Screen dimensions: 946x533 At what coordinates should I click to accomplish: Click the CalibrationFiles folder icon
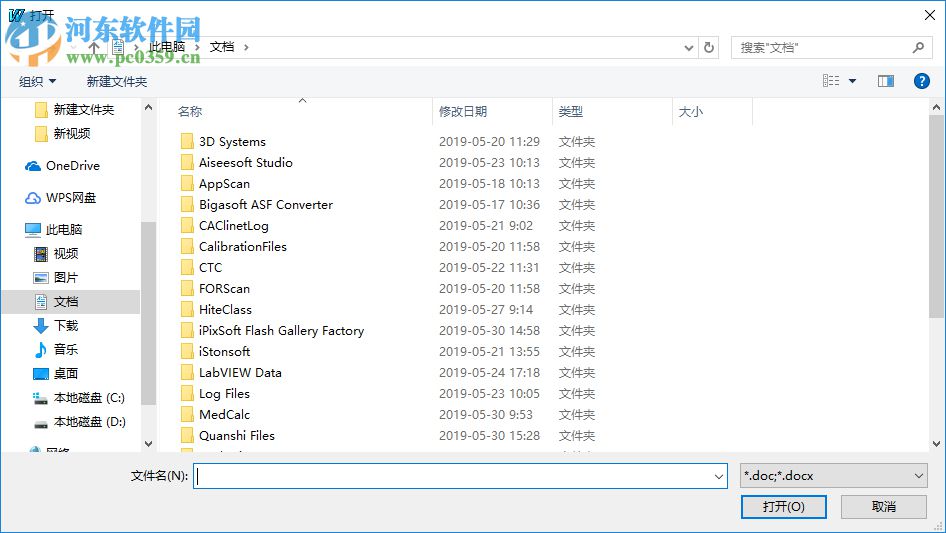point(187,247)
